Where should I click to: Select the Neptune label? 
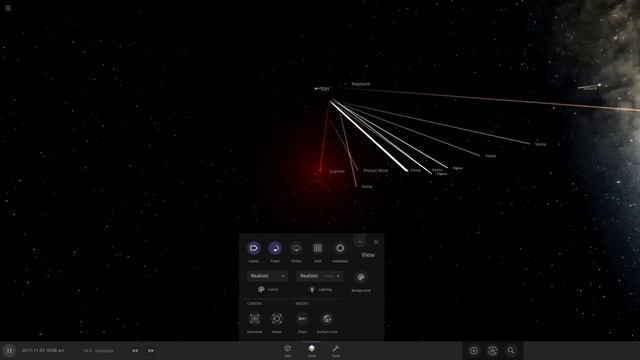pos(360,84)
